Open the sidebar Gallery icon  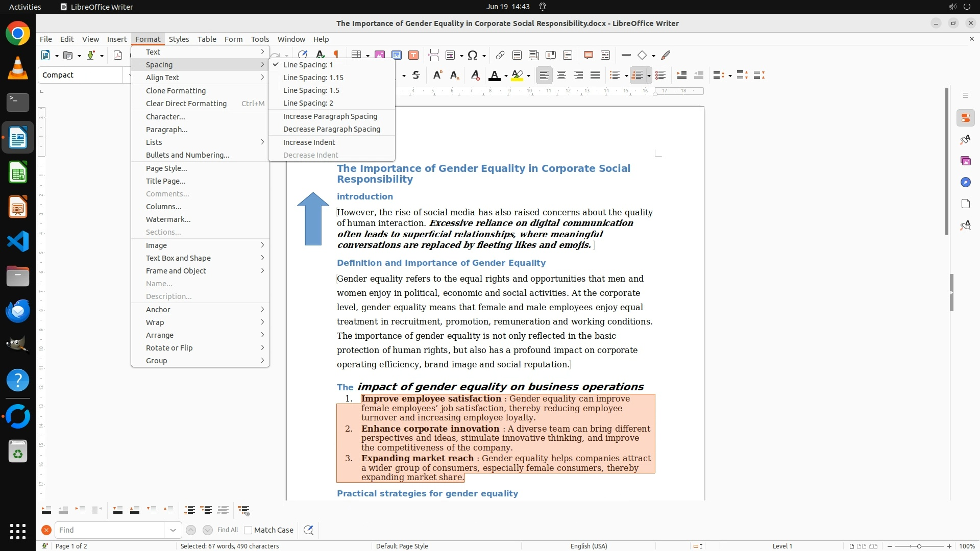coord(965,161)
